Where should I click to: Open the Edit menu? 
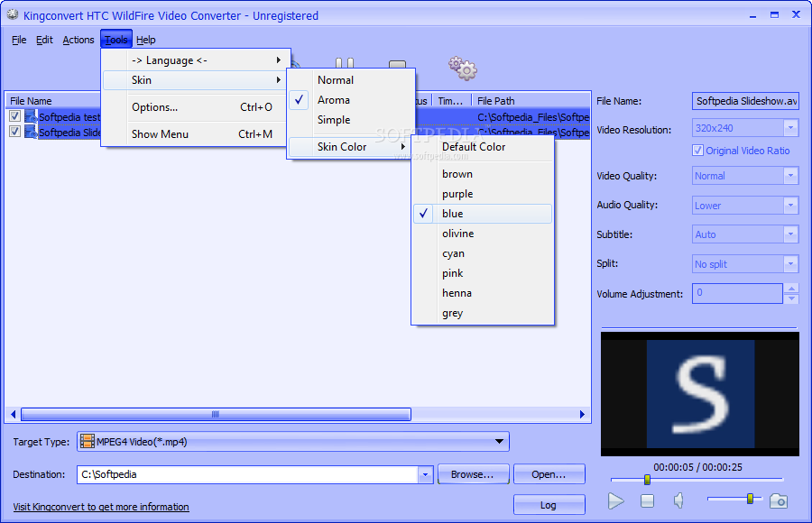coord(44,40)
